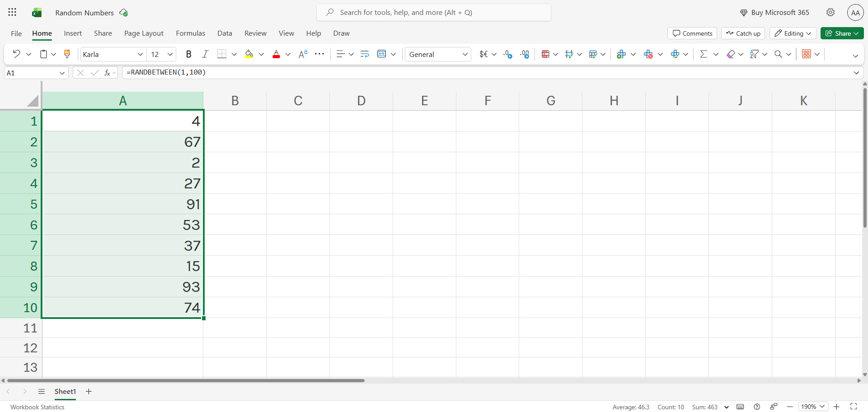The height and width of the screenshot is (412, 868).
Task: Click the Delete cells icon
Action: 648,54
